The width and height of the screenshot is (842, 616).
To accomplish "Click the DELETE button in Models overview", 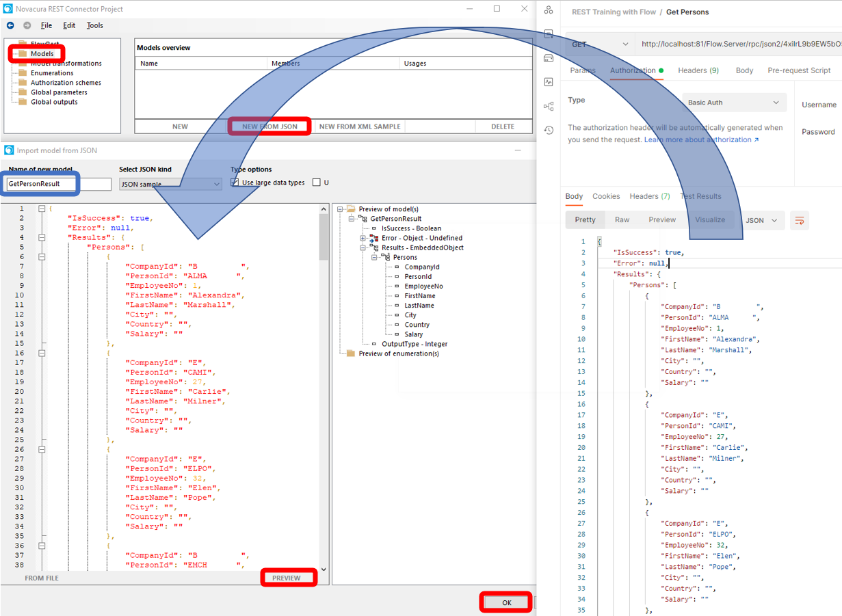I will coord(503,126).
